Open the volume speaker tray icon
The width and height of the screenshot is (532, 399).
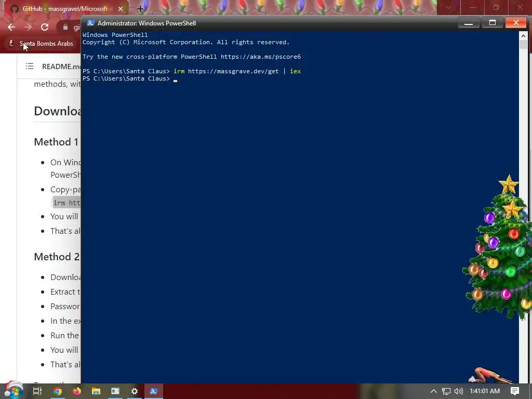click(459, 391)
